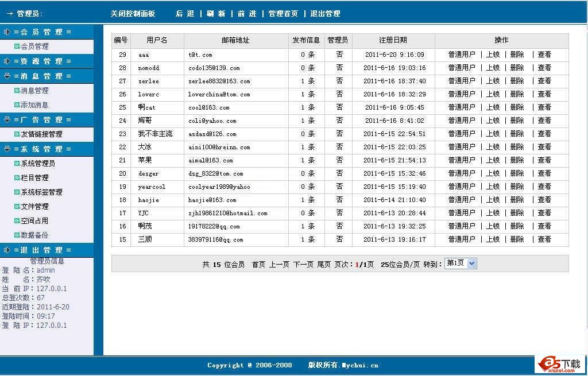588x376 pixels.
Task: Expand the 资源管理 section arrow
Action: point(7,61)
